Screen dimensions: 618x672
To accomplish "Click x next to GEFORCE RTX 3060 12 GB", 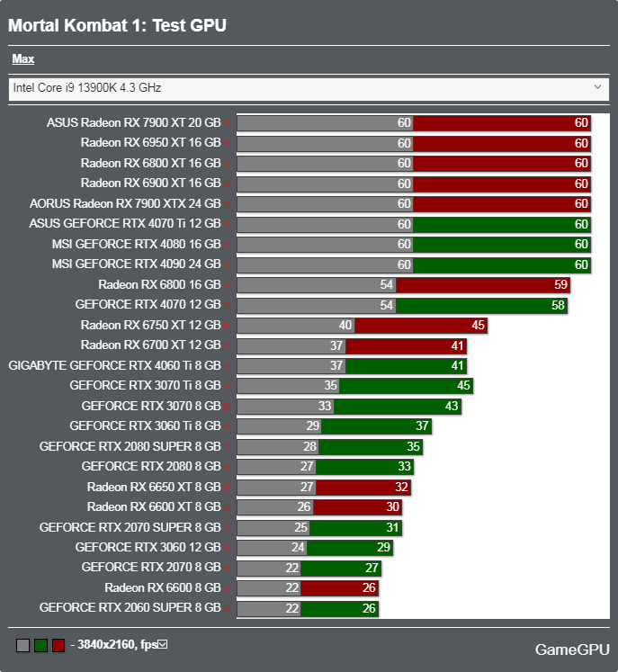I will (x=228, y=548).
